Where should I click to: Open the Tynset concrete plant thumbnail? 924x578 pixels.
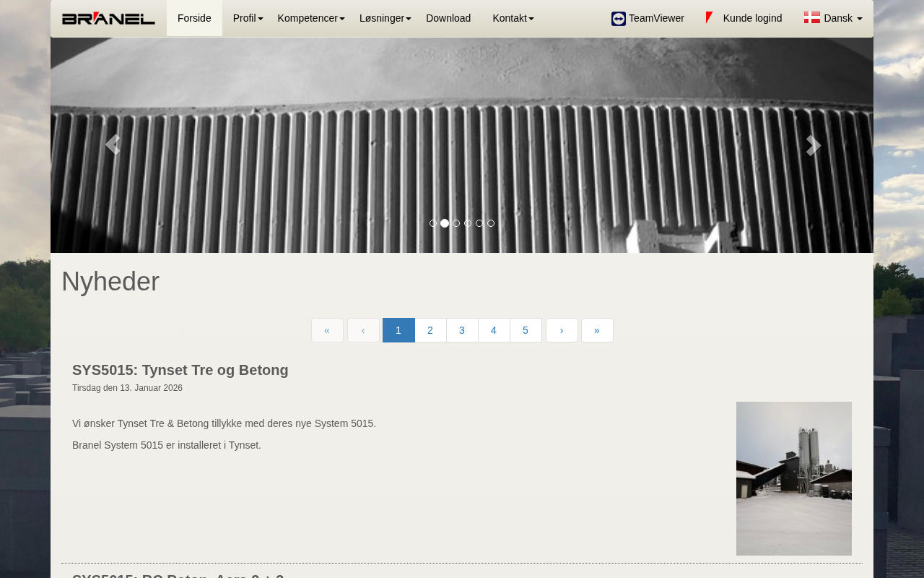793,478
